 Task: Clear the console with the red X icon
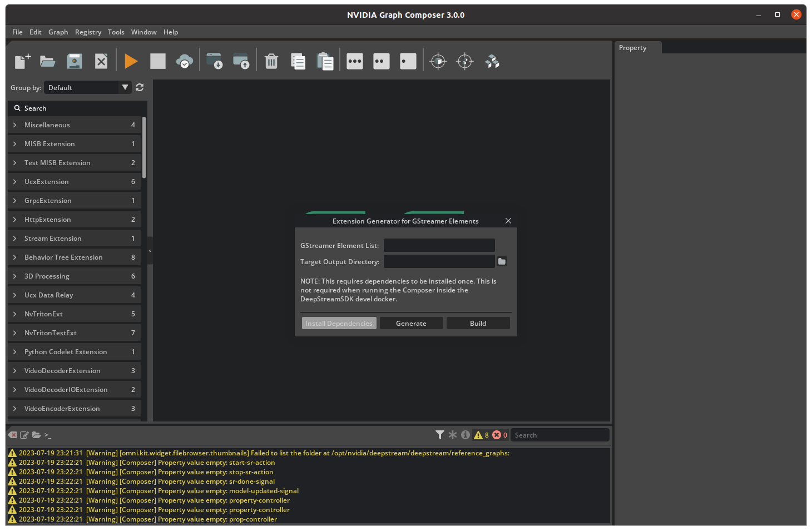tap(12, 435)
